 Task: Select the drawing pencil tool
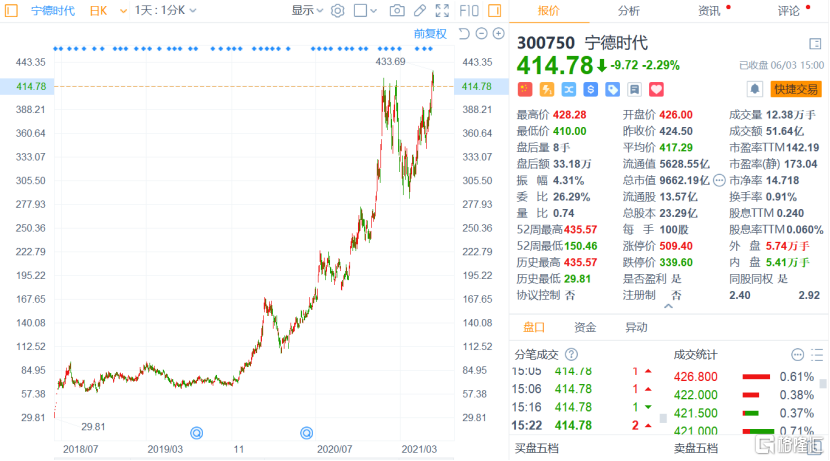point(420,10)
